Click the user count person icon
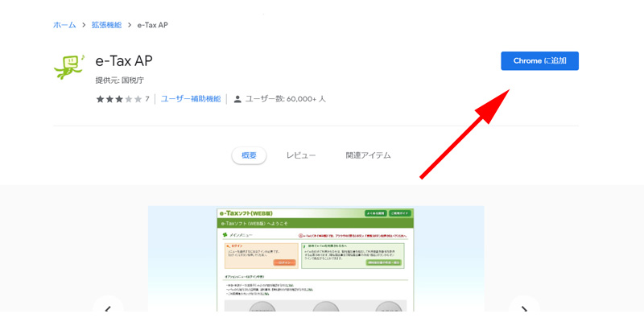The image size is (644, 322). click(237, 99)
